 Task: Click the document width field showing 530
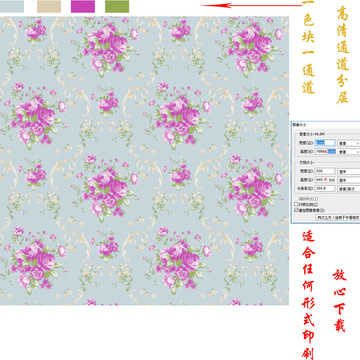(x=325, y=171)
